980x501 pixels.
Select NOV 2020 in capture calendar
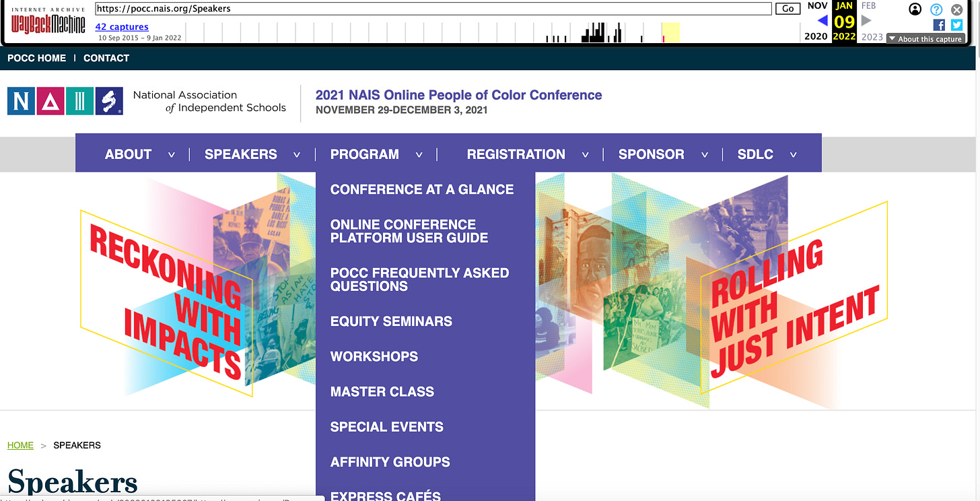[x=816, y=21]
